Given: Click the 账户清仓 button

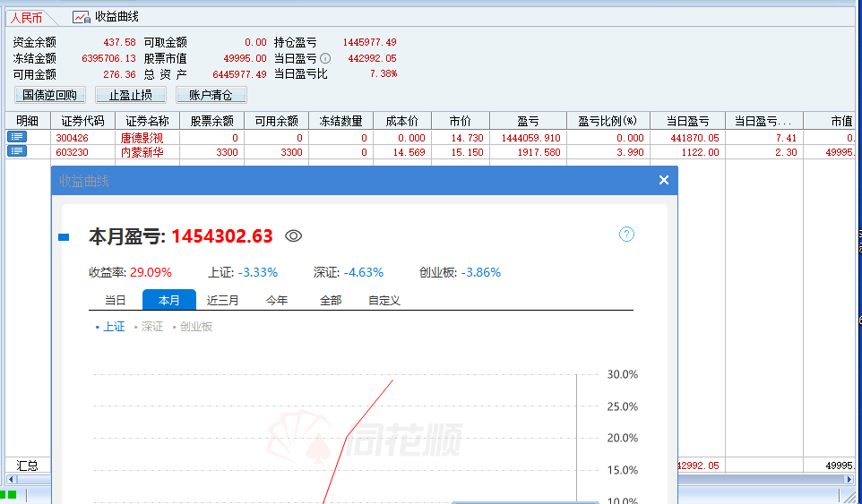Looking at the screenshot, I should [x=211, y=95].
